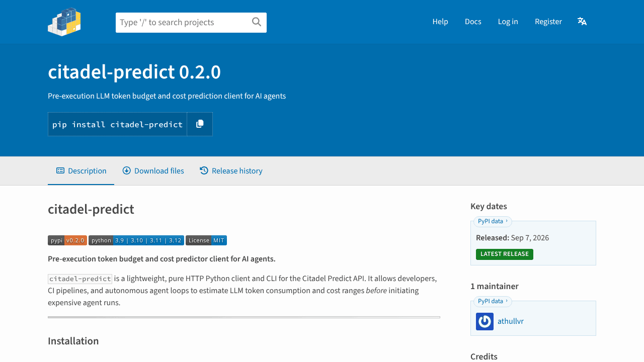Click the Installation section heading
The image size is (644, 362).
pyautogui.click(x=73, y=341)
